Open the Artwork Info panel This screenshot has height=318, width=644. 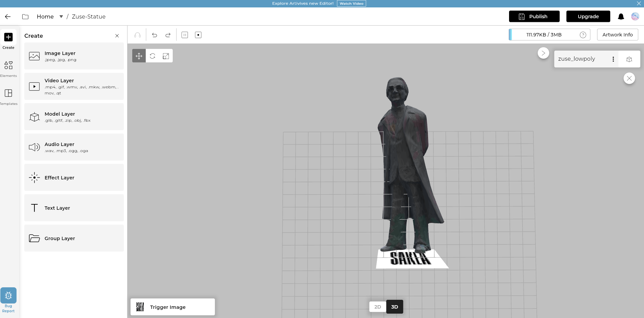617,35
